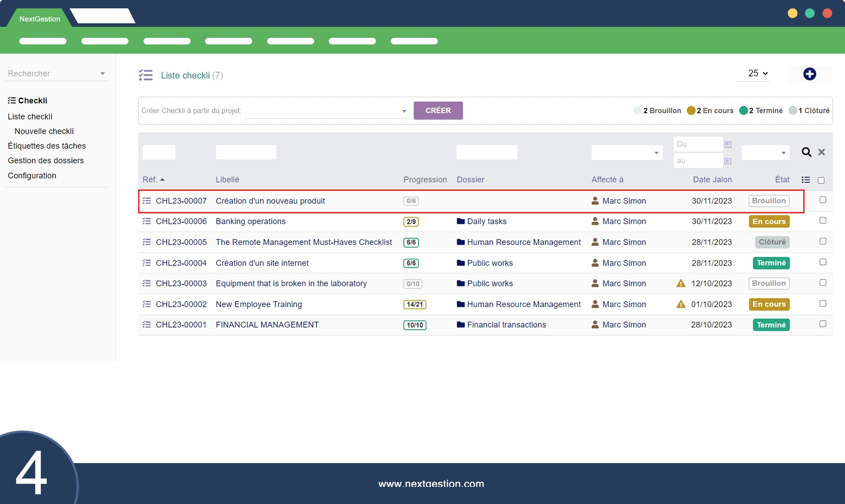Tick checkbox for CHL23-00004 row
The image size is (845, 504).
click(823, 262)
